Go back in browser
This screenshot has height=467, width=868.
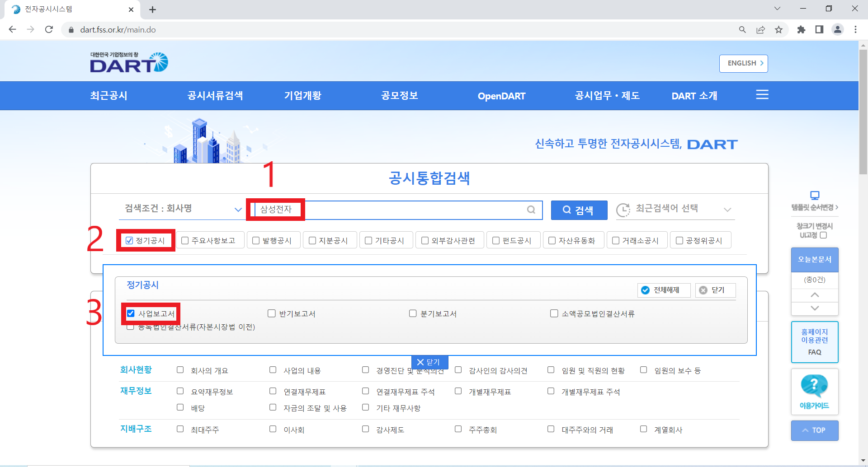coord(12,29)
